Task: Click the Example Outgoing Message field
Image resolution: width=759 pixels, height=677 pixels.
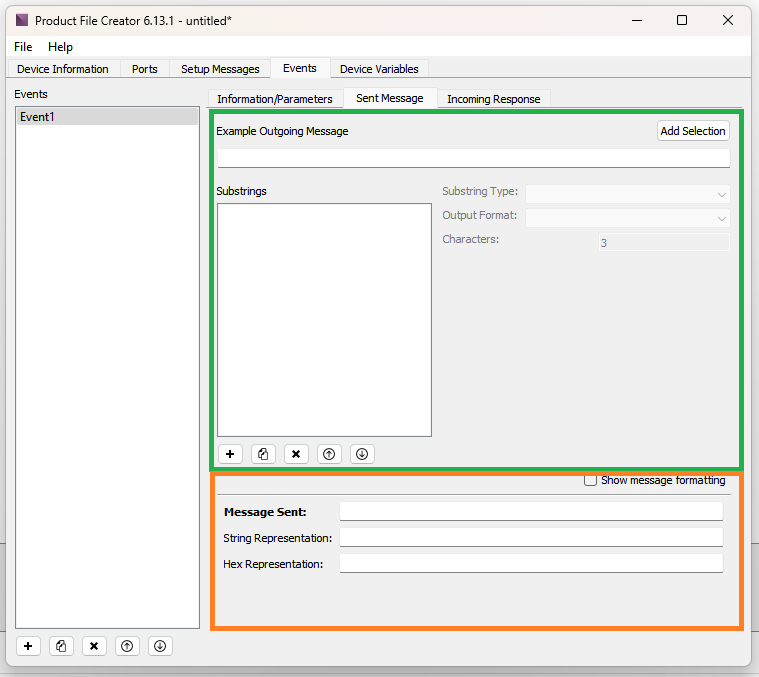Action: pyautogui.click(x=473, y=158)
